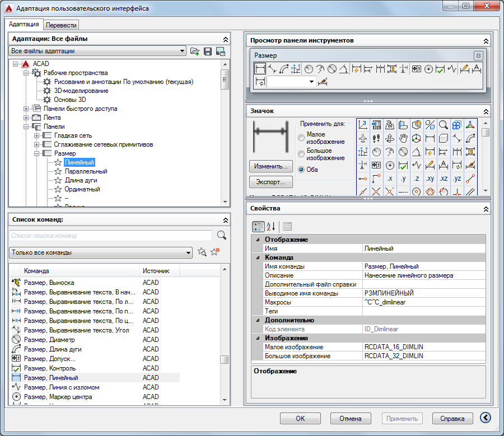Switch to the Перевести tab
The height and width of the screenshot is (436, 504).
coord(61,25)
